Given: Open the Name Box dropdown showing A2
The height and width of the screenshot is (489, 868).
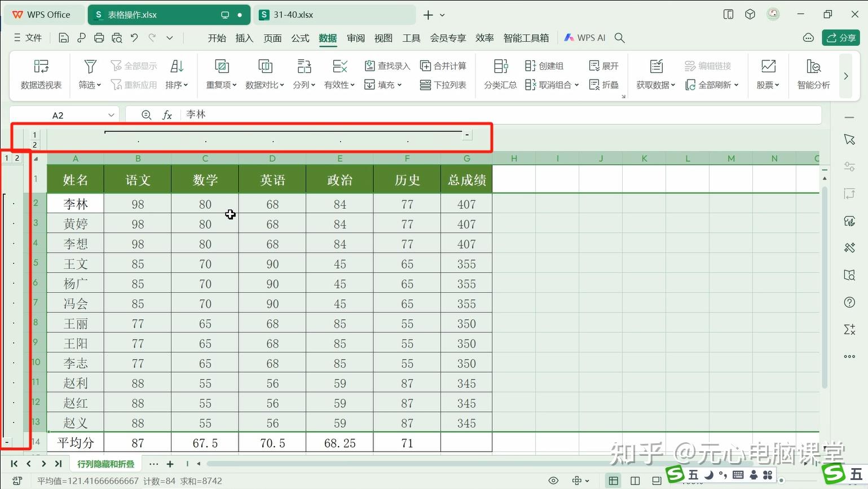Looking at the screenshot, I should [x=111, y=114].
